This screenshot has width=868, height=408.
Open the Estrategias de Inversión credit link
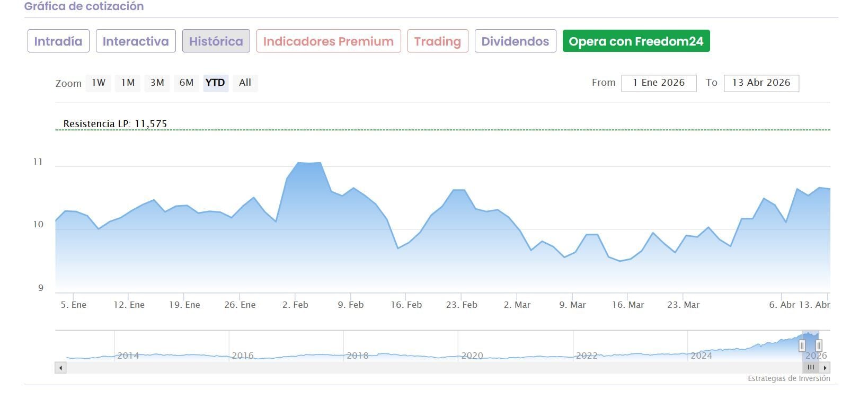789,378
